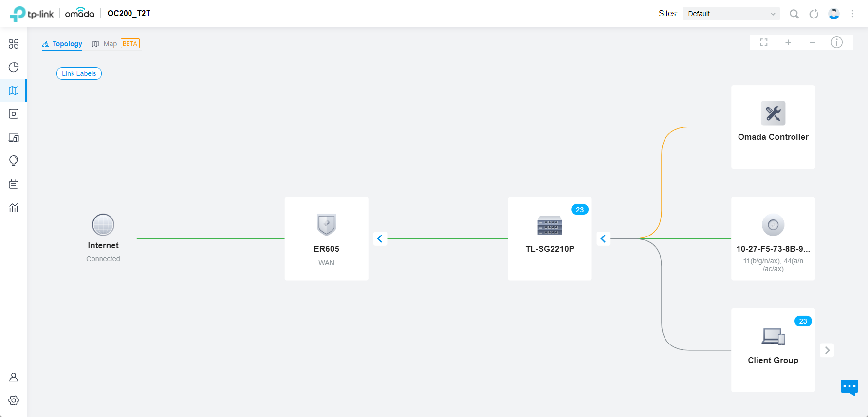Image resolution: width=868 pixels, height=417 pixels.
Task: Open topology legend via info icon
Action: click(837, 42)
